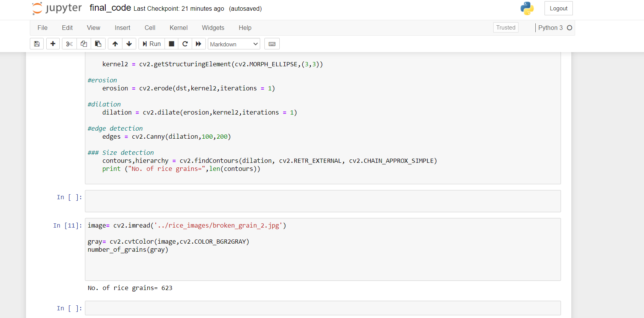Click the output 'No. of rice grains= 623'
The height and width of the screenshot is (318, 644).
[130, 288]
